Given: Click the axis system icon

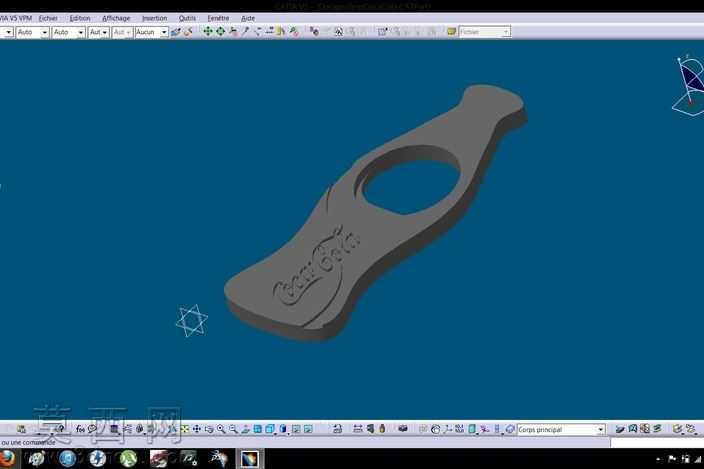Looking at the screenshot, I should (448, 429).
